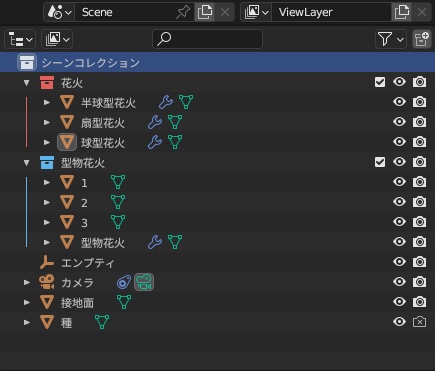Click the mesh data icon on 接地面
This screenshot has width=435, height=371.
124,302
